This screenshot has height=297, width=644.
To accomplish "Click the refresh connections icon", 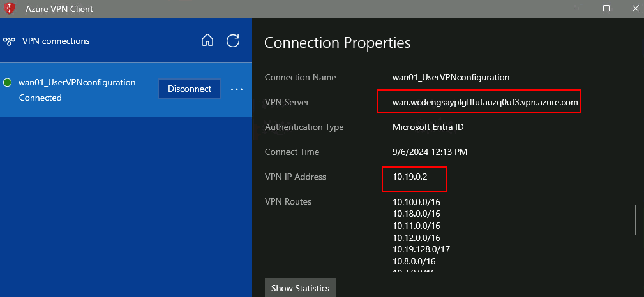I will (x=233, y=40).
